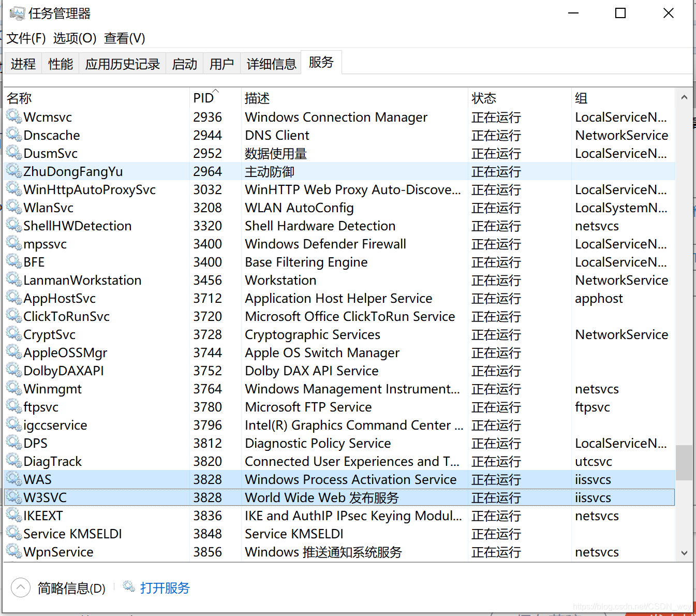Select the Cryptographic Services description
The width and height of the screenshot is (696, 616).
pyautogui.click(x=313, y=334)
